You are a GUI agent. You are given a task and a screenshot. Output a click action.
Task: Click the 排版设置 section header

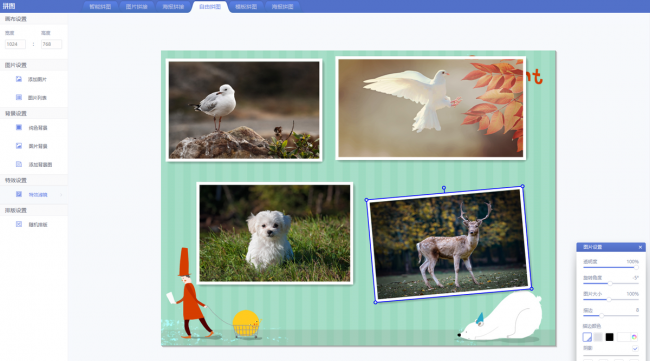pyautogui.click(x=16, y=211)
